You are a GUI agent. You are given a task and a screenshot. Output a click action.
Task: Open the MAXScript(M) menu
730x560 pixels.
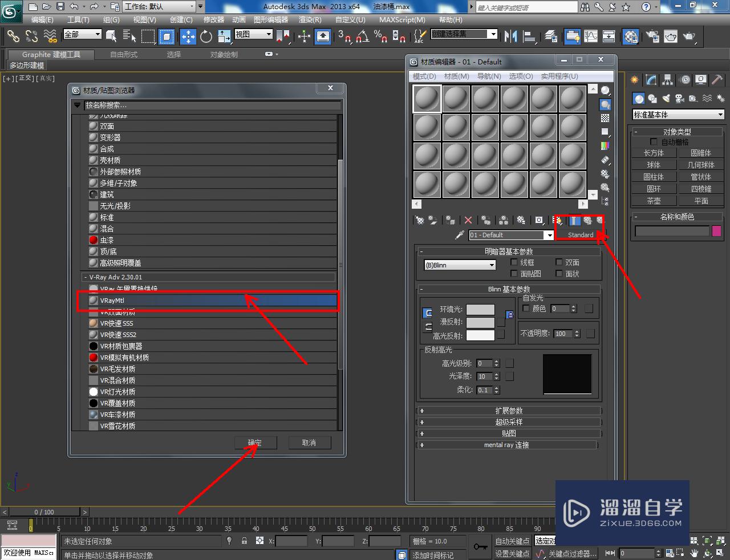(x=402, y=19)
